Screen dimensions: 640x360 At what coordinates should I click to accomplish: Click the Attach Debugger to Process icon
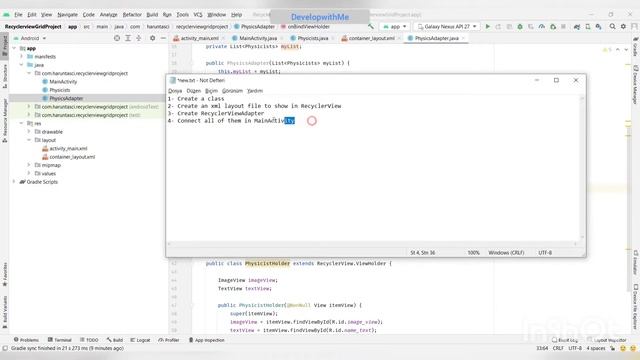(553, 27)
